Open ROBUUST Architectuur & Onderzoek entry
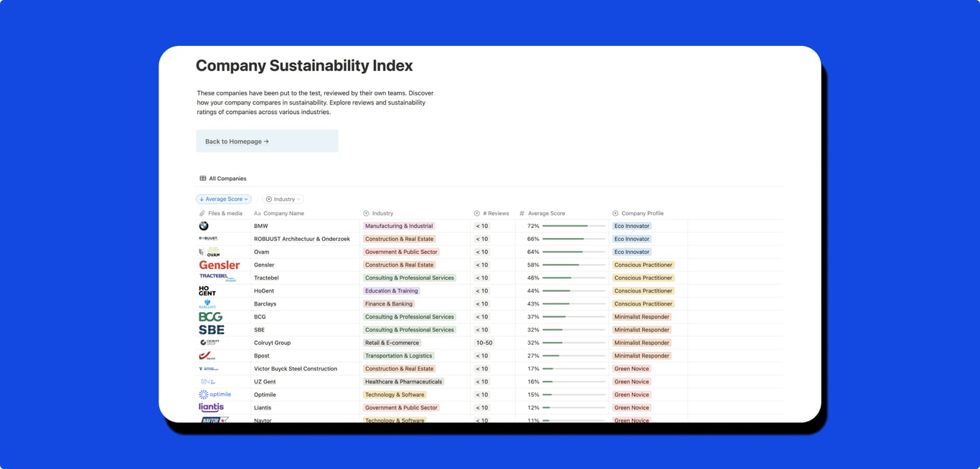The width and height of the screenshot is (980, 469). pos(302,239)
